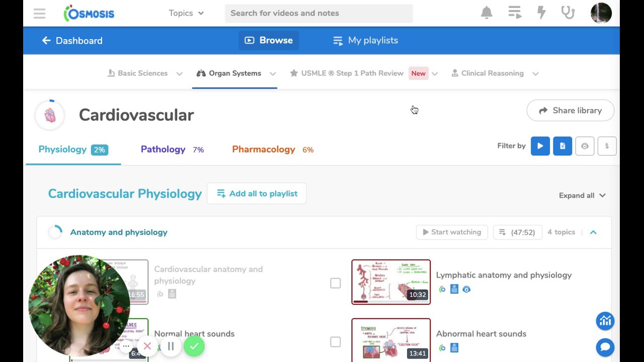Open the blue chat support bubble
This screenshot has width=644, height=362.
pyautogui.click(x=605, y=347)
